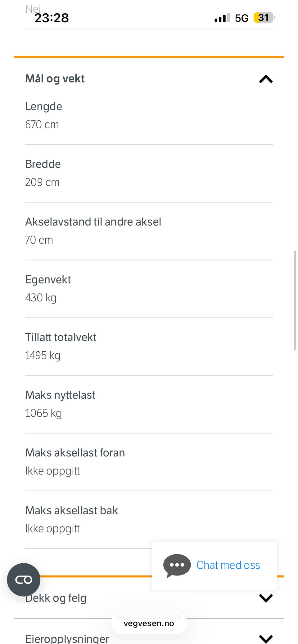Collapse the Mål og vekt chevron

pyautogui.click(x=266, y=79)
